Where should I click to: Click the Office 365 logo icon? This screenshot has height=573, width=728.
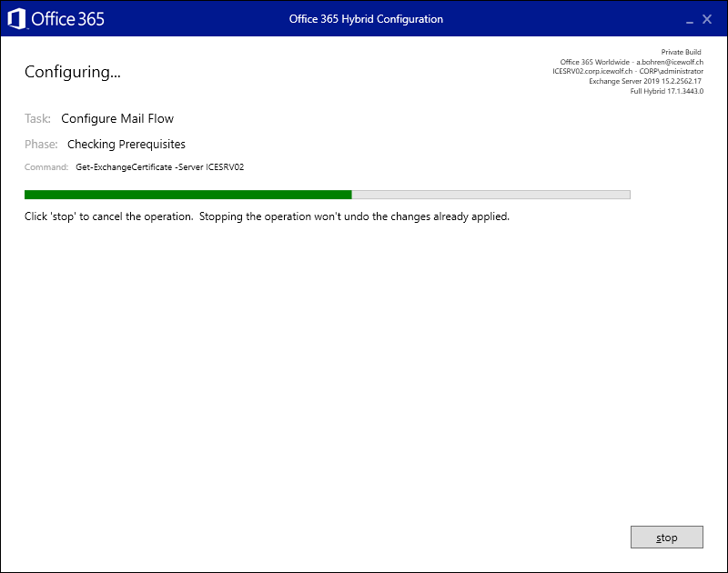pyautogui.click(x=16, y=19)
